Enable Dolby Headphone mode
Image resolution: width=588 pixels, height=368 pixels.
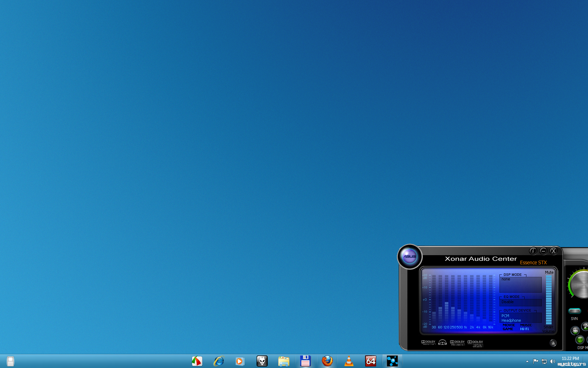tap(442, 342)
